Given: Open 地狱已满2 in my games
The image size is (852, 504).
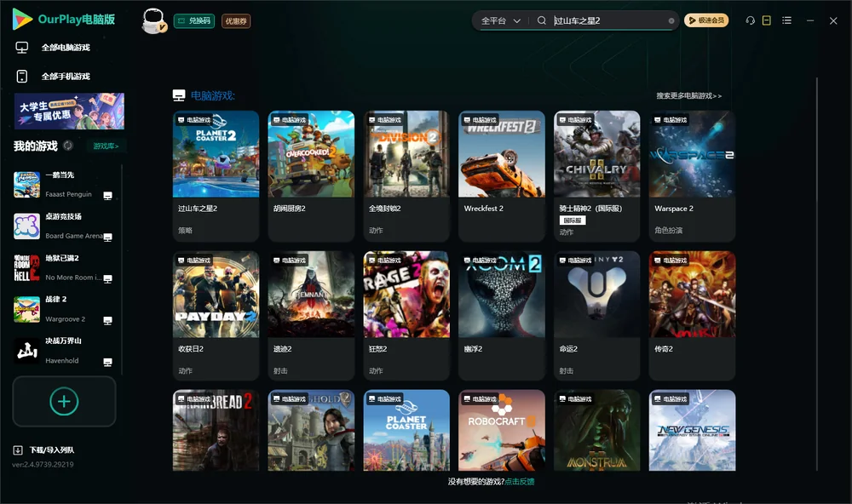Looking at the screenshot, I should point(64,267).
